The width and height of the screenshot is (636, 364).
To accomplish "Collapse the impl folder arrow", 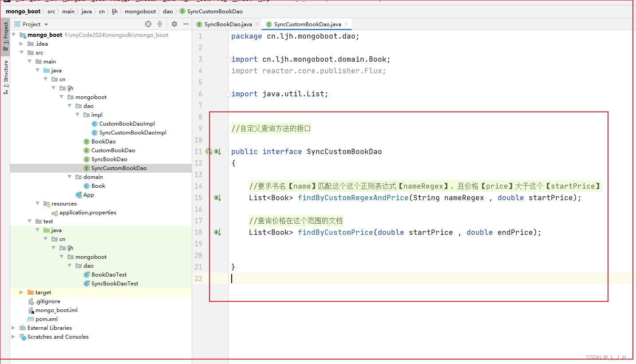I will coord(78,115).
